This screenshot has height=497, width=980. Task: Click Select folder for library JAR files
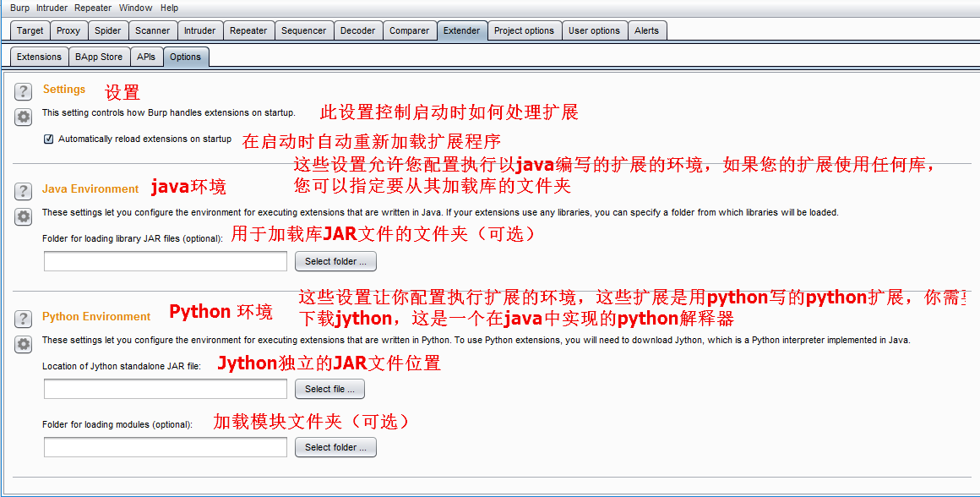(335, 261)
